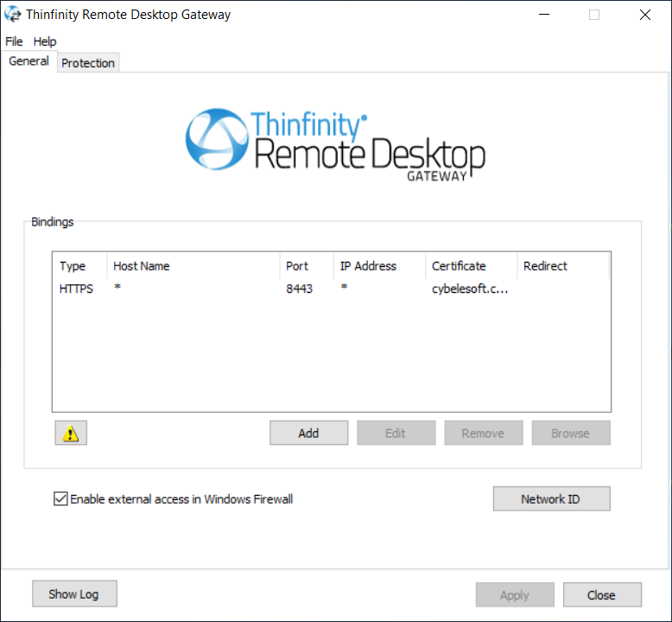Image resolution: width=672 pixels, height=622 pixels.
Task: Click the cybelesoft.c... certificate cell
Action: [470, 289]
